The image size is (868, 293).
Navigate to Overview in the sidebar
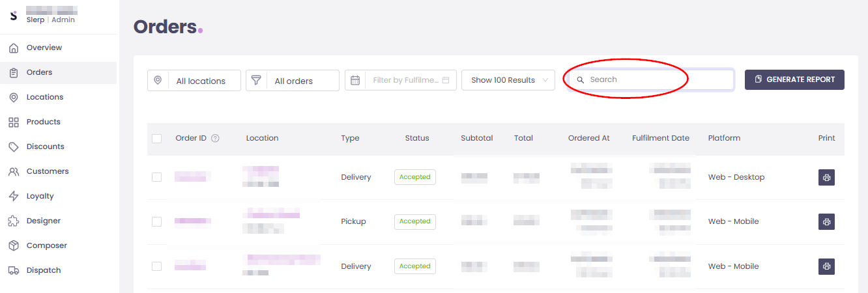[44, 48]
